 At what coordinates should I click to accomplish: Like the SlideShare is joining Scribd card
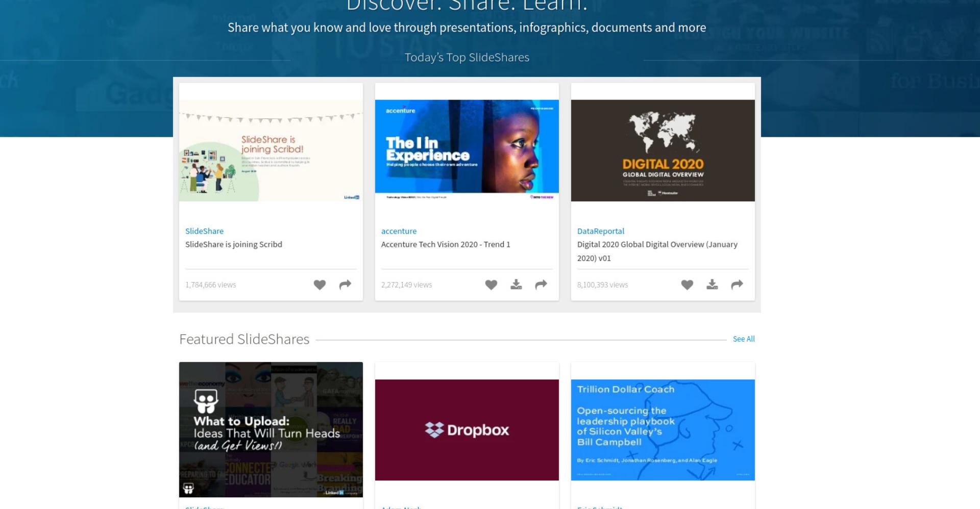[320, 285]
